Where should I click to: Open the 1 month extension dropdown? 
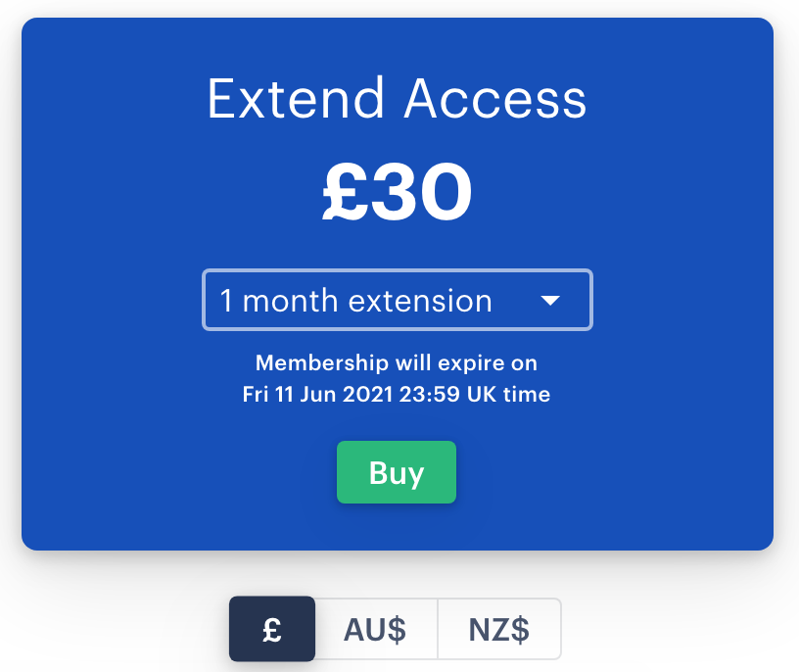(397, 300)
